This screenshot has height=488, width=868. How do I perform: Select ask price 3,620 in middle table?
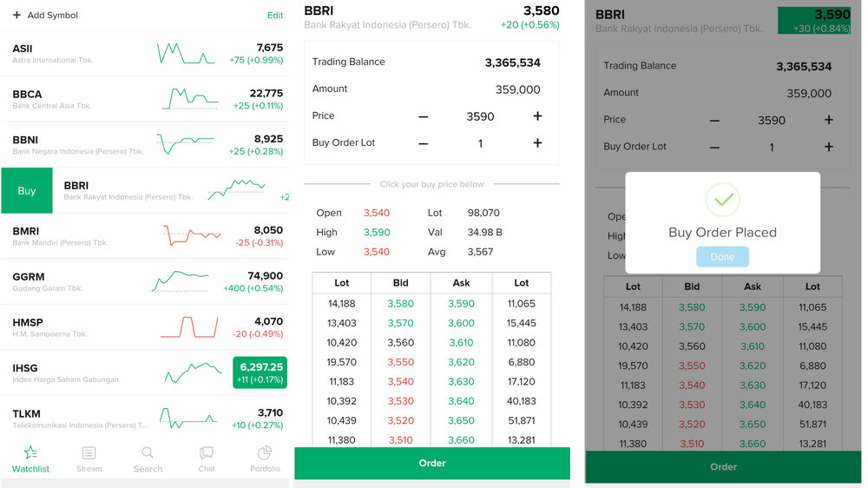(461, 362)
